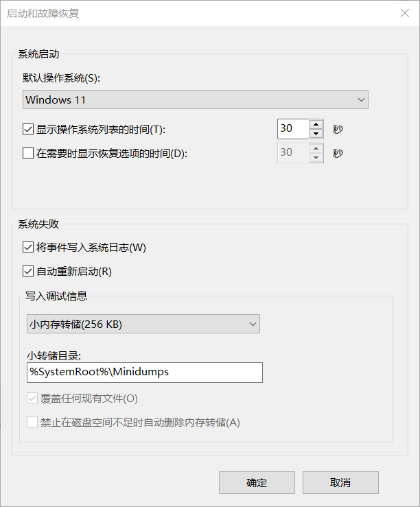Viewport: 420px width, 507px height.
Task: Click the OS list time value field showing 30
Action: coord(293,129)
